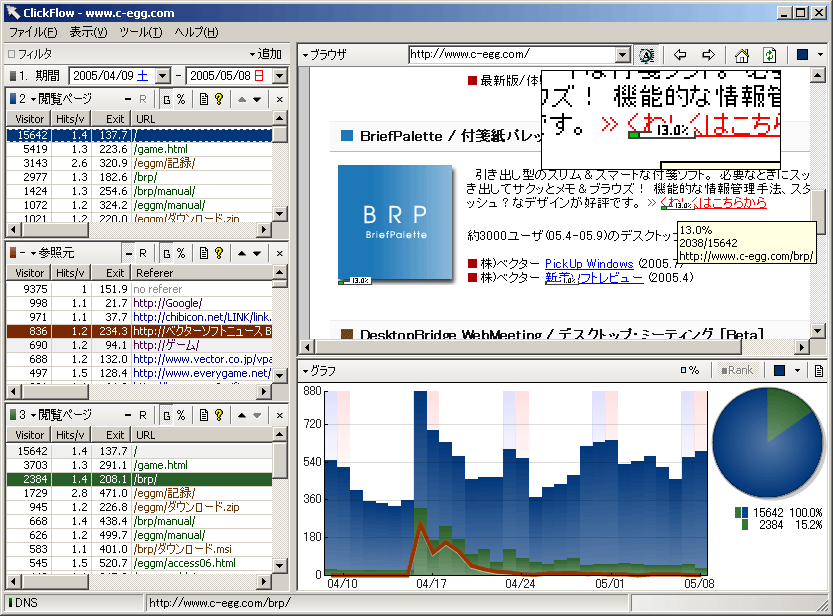Screen dimensions: 833x616
Task: Sort 参照元 list by Referer column header
Action: coord(202,273)
